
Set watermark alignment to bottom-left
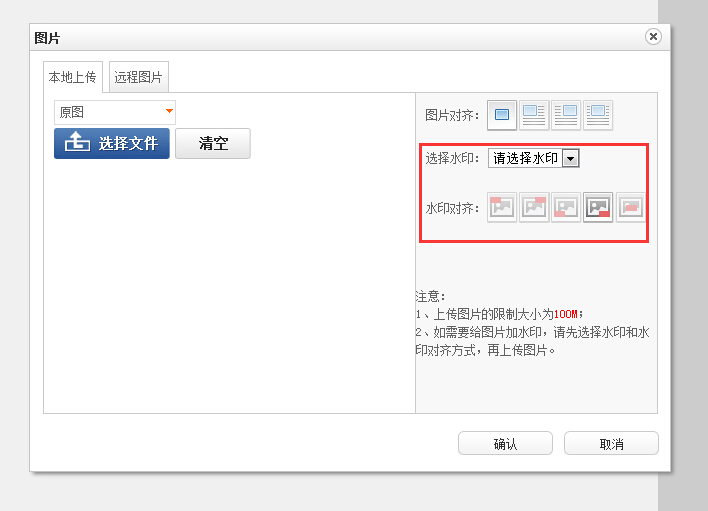click(x=566, y=208)
